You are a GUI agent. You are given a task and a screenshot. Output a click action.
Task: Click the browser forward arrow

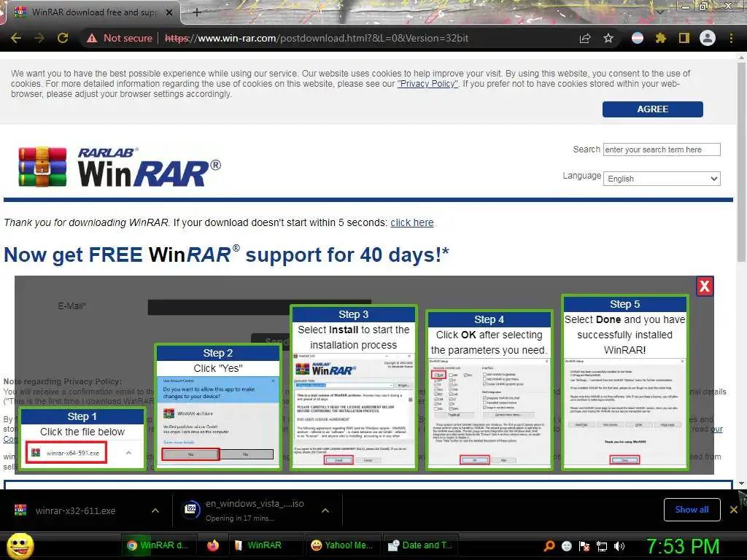point(39,38)
